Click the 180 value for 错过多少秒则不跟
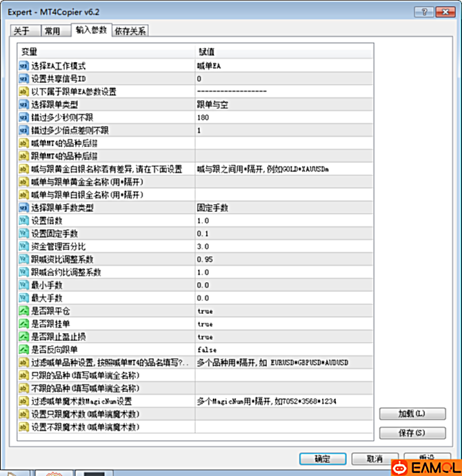 204,117
